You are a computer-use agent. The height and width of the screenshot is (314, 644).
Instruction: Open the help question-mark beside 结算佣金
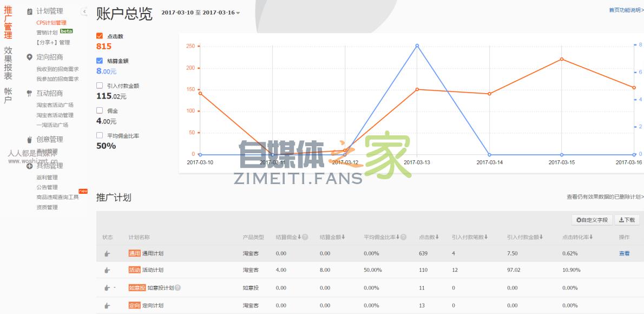coord(304,236)
